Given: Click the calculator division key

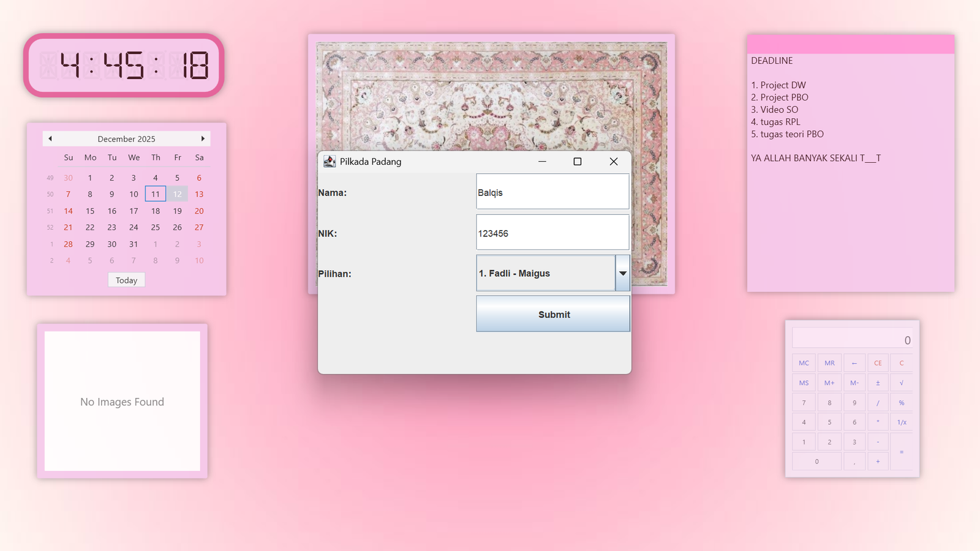Looking at the screenshot, I should coord(878,403).
